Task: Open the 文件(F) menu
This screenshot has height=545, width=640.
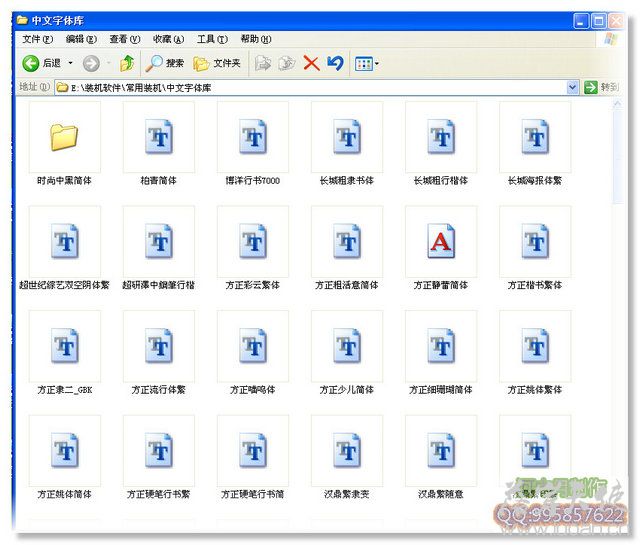Action: [x=38, y=39]
